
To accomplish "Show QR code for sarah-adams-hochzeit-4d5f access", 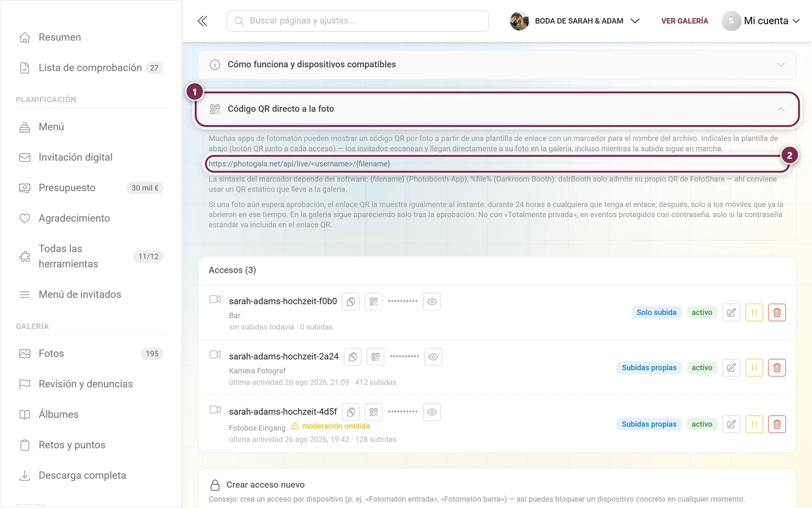I will click(374, 412).
